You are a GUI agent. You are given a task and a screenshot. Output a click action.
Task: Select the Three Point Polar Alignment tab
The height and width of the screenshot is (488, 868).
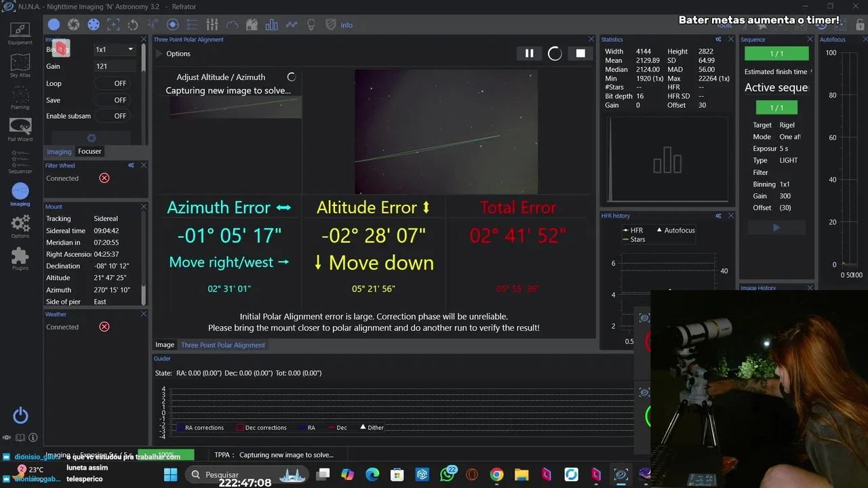click(x=223, y=345)
